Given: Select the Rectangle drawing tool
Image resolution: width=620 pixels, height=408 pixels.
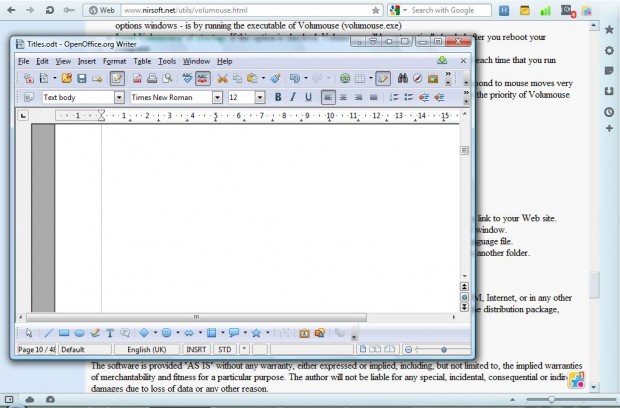Looking at the screenshot, I should [x=64, y=333].
